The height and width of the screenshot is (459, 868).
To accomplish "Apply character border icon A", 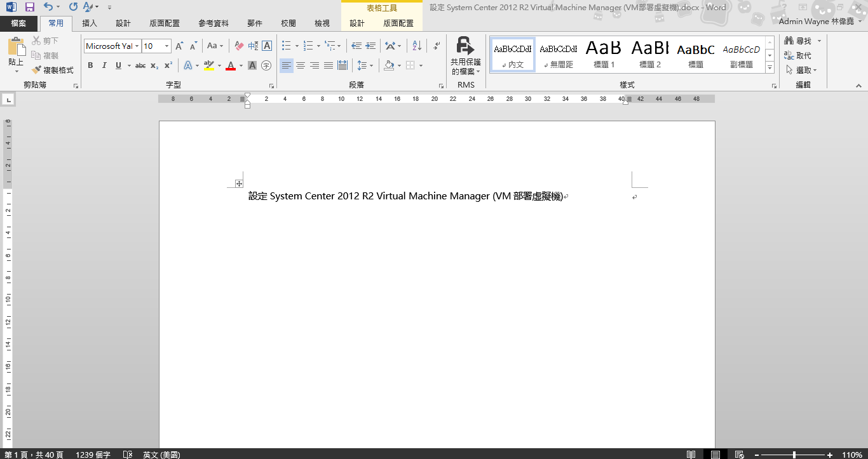I will pyautogui.click(x=267, y=46).
